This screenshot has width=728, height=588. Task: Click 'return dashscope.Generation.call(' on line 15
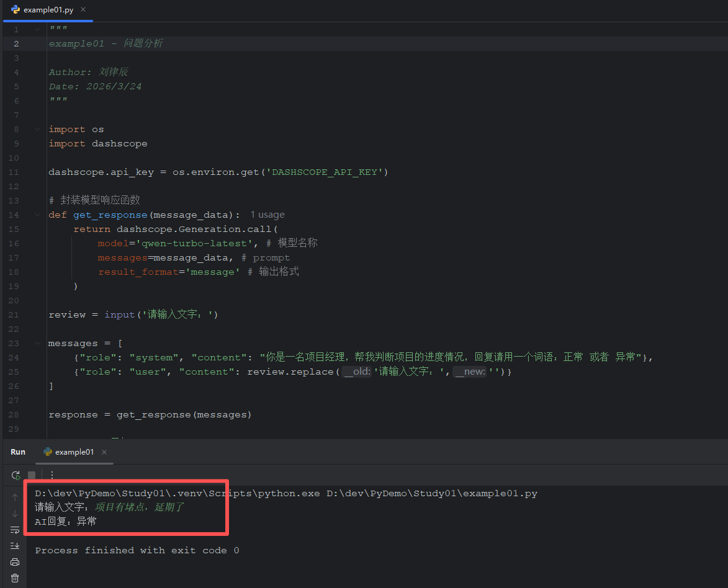click(x=176, y=229)
